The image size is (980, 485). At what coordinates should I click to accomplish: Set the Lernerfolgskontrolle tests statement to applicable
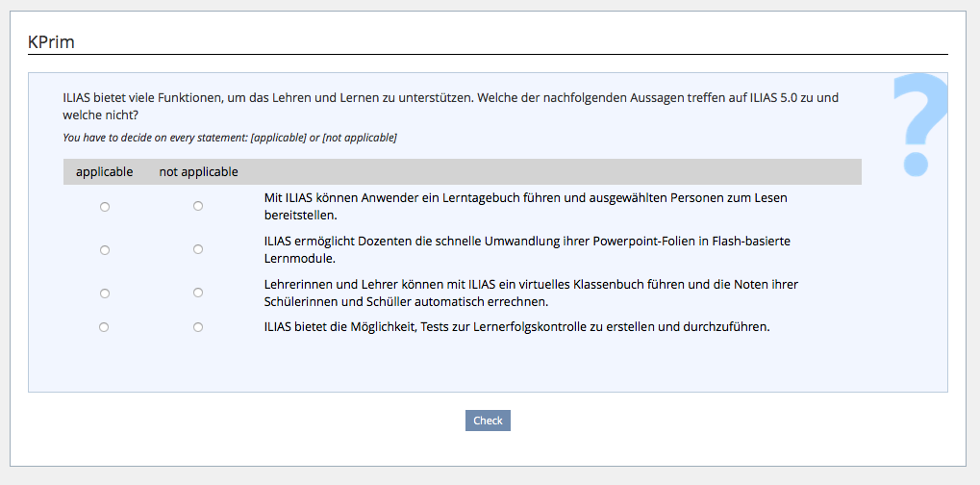104,327
